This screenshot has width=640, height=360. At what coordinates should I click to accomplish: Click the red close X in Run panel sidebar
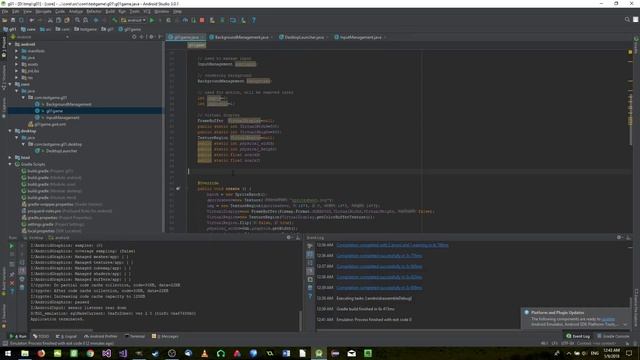[x=12, y=283]
